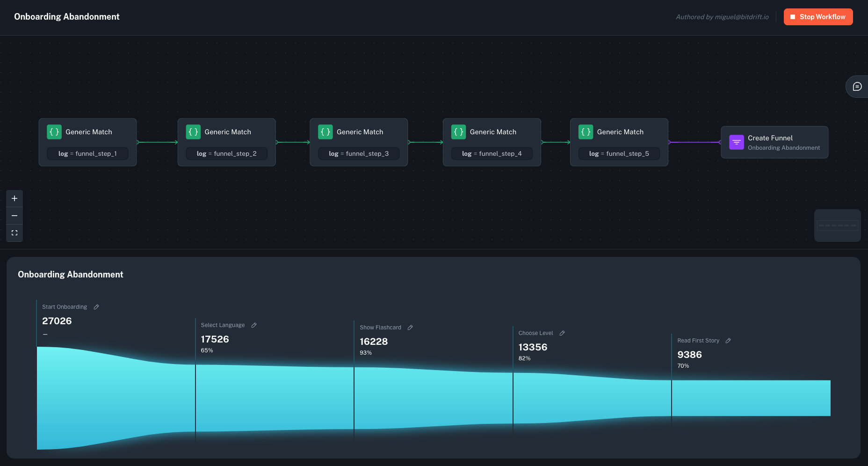Edit the Select Language step with the pencil icon

(254, 325)
